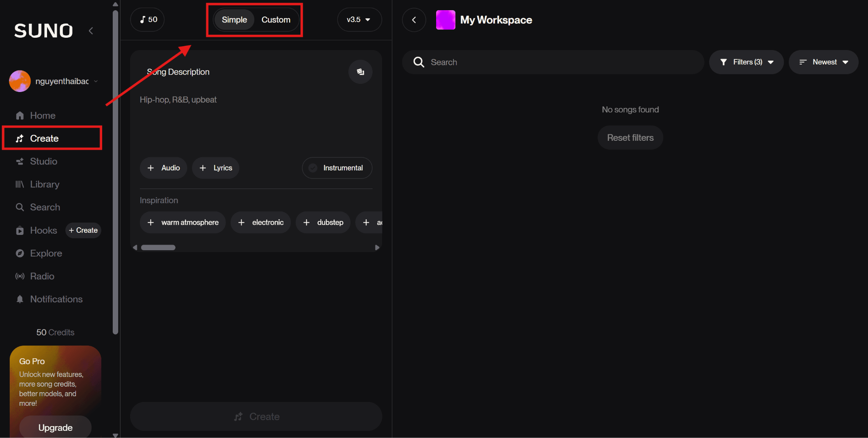Click the sidebar magnifier icon

[x=19, y=207]
